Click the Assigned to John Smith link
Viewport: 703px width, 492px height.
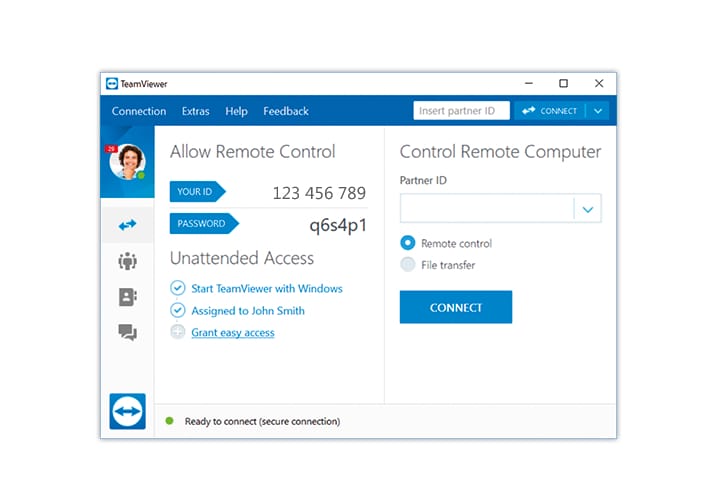(x=248, y=310)
